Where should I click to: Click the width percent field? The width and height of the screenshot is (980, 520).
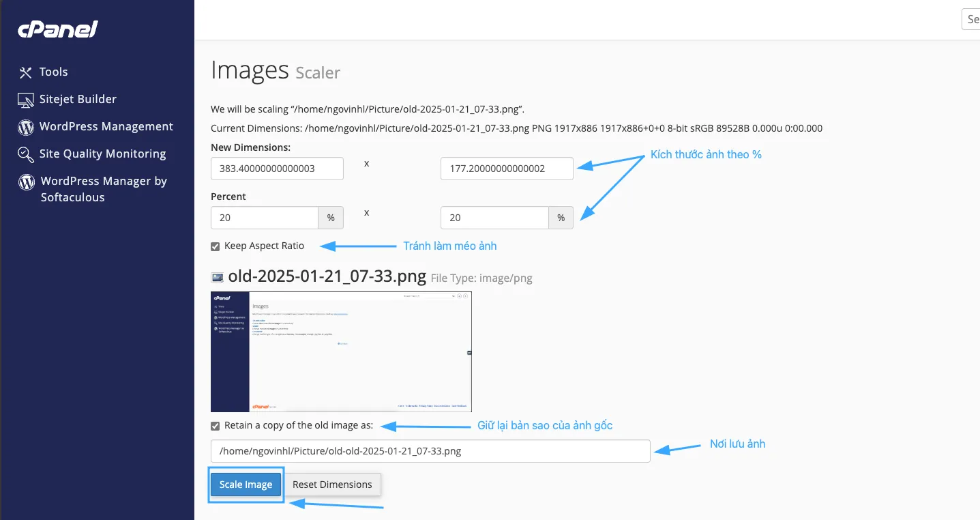265,218
